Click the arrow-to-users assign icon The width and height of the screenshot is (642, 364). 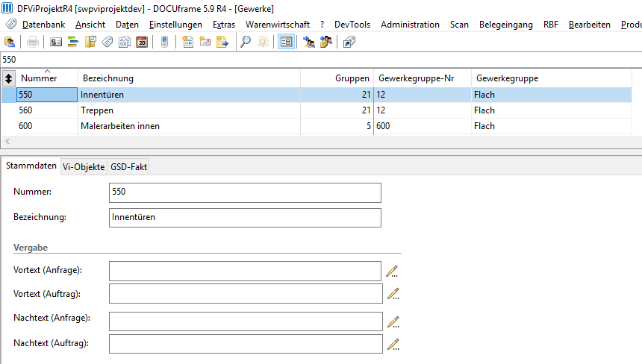309,42
